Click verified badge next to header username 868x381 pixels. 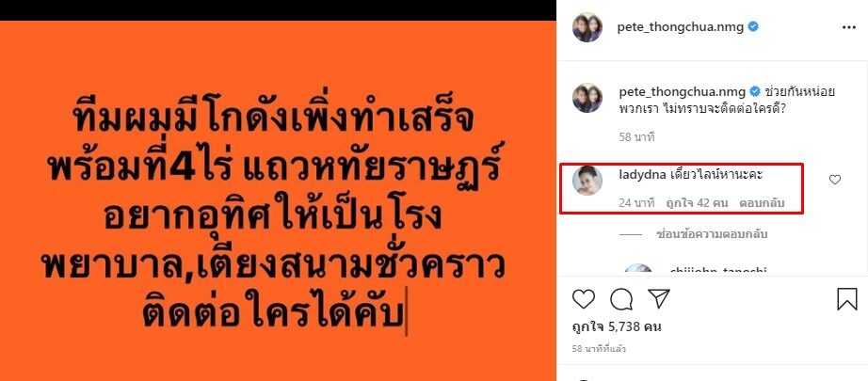[753, 26]
